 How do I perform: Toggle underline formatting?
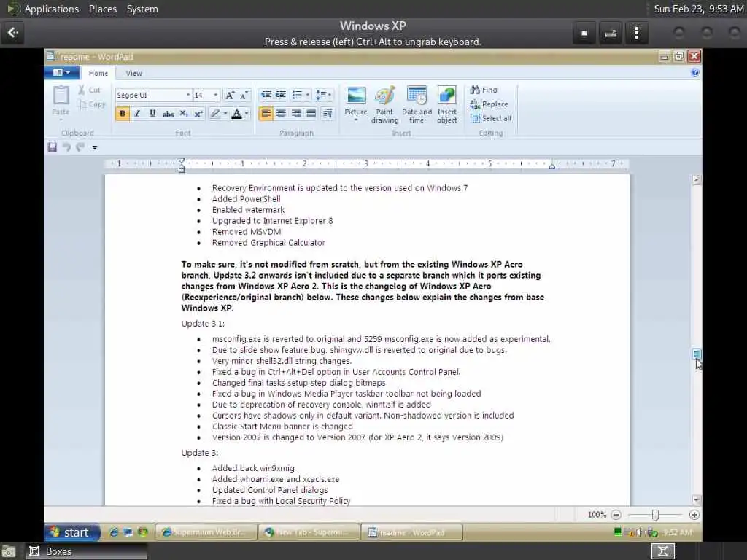(152, 114)
